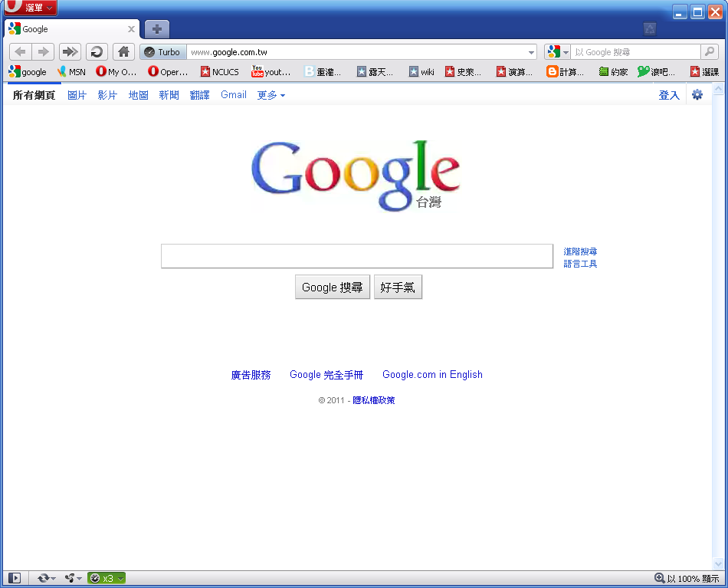Select 新聞 in Google nav bar
Viewport: 728px width, 588px height.
coord(169,95)
